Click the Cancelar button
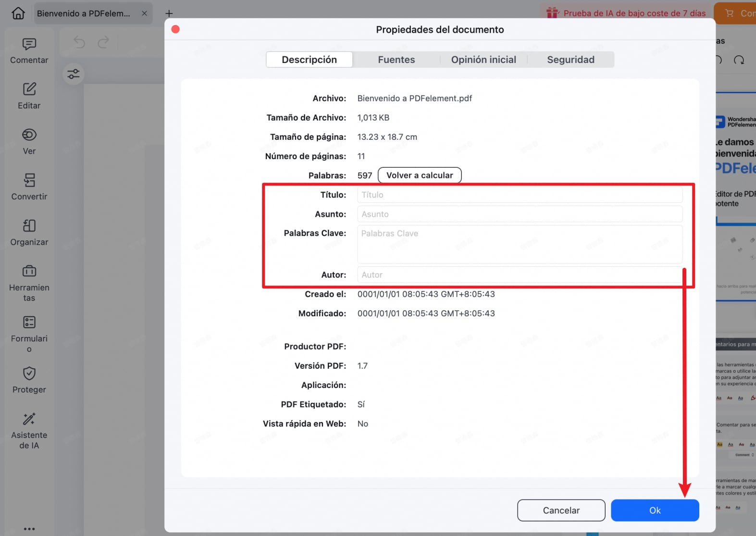Image resolution: width=756 pixels, height=536 pixels. pyautogui.click(x=561, y=510)
